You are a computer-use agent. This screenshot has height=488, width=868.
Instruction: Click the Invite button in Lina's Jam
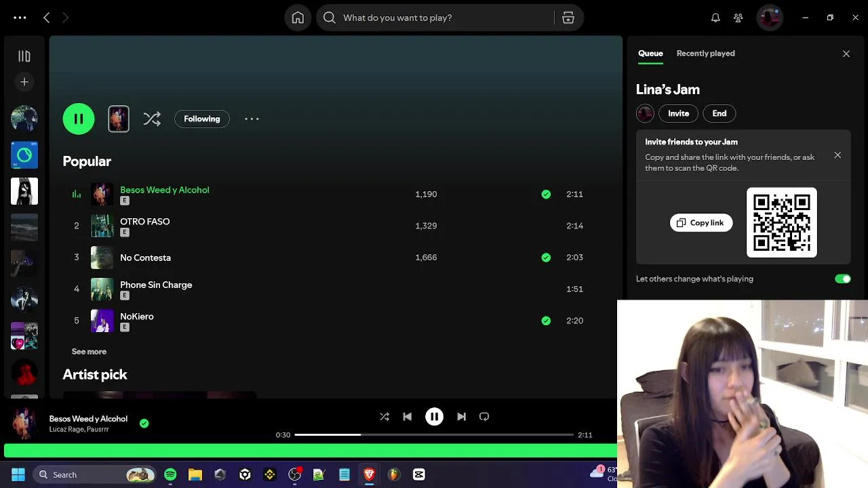pyautogui.click(x=678, y=114)
